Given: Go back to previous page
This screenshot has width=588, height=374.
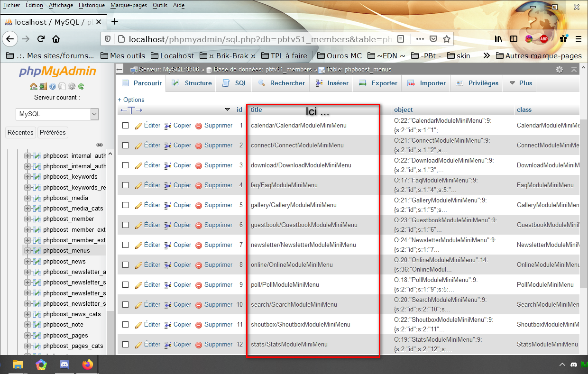Looking at the screenshot, I should click(10, 39).
